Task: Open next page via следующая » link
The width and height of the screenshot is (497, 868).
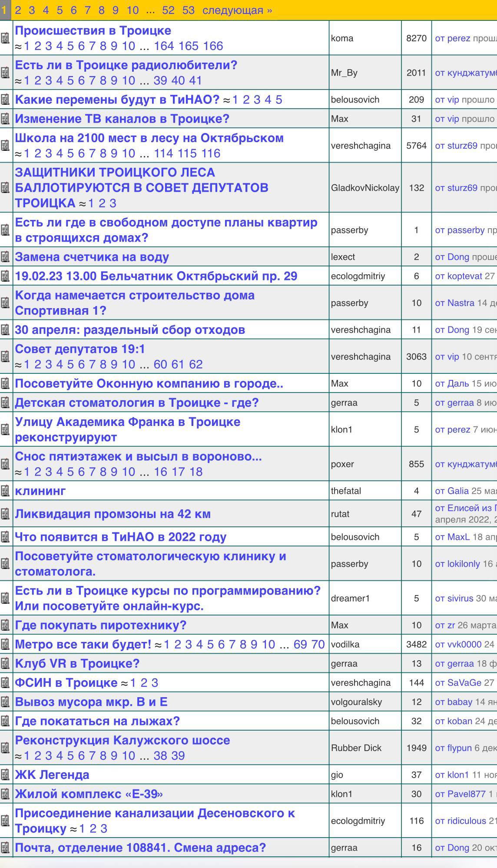Action: click(x=237, y=10)
